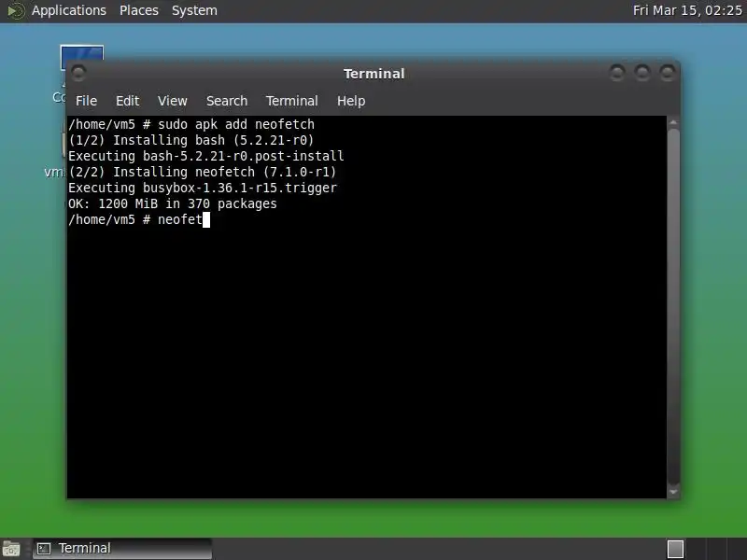The width and height of the screenshot is (747, 560).
Task: Open the Places menu in top panel
Action: [138, 10]
